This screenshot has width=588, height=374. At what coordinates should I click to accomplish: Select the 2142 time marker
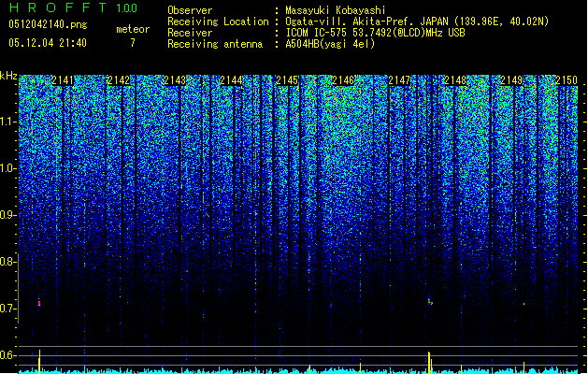click(119, 80)
